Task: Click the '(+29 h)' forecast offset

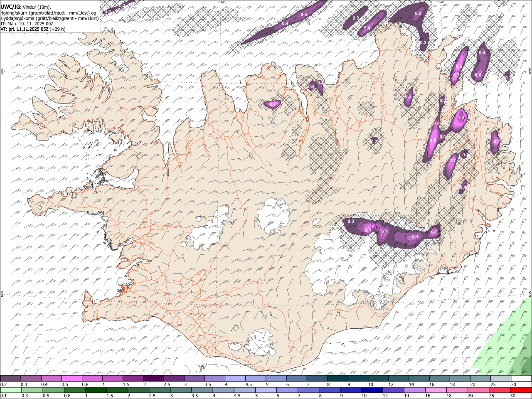Action: click(x=58, y=30)
